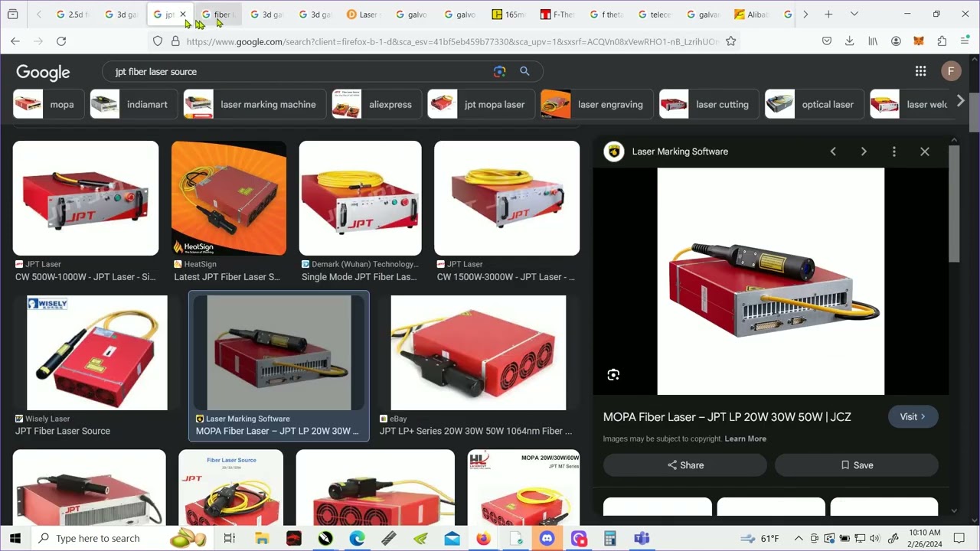
Task: Switch to the telece tab
Action: (654, 14)
